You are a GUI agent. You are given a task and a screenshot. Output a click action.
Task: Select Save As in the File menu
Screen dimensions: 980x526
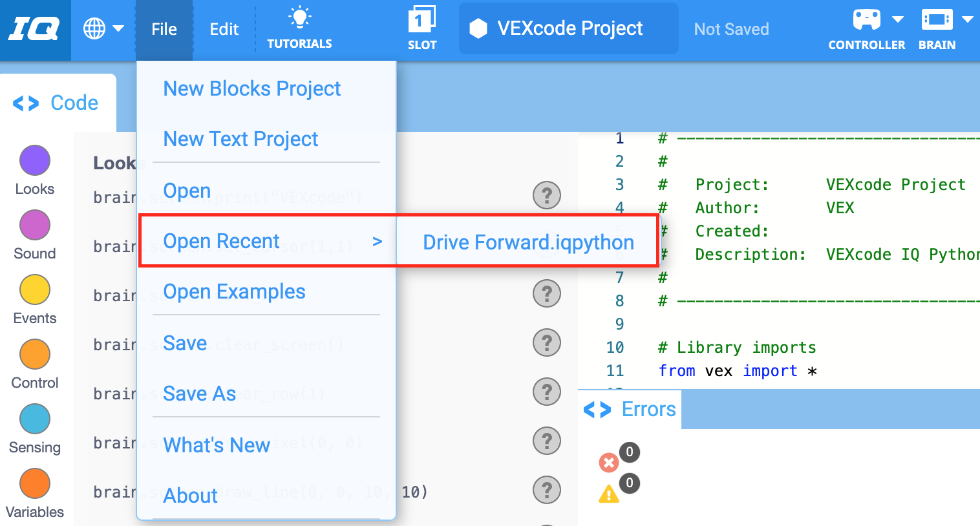click(x=200, y=394)
